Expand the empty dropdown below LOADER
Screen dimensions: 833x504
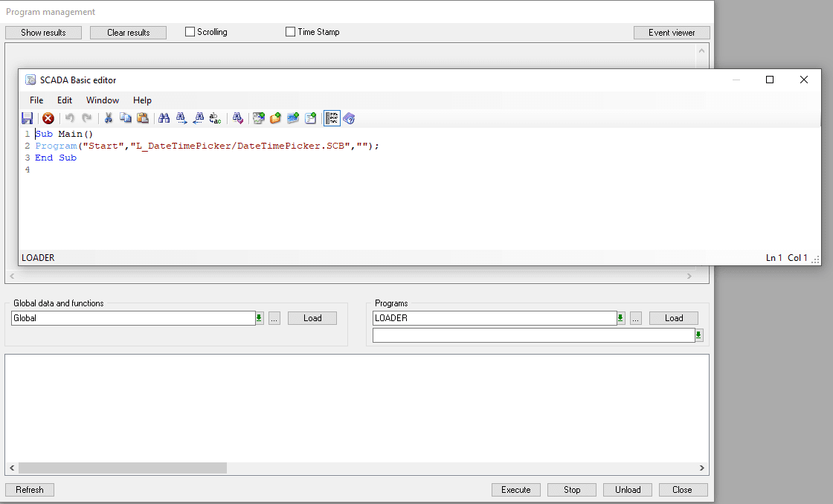[x=698, y=336]
